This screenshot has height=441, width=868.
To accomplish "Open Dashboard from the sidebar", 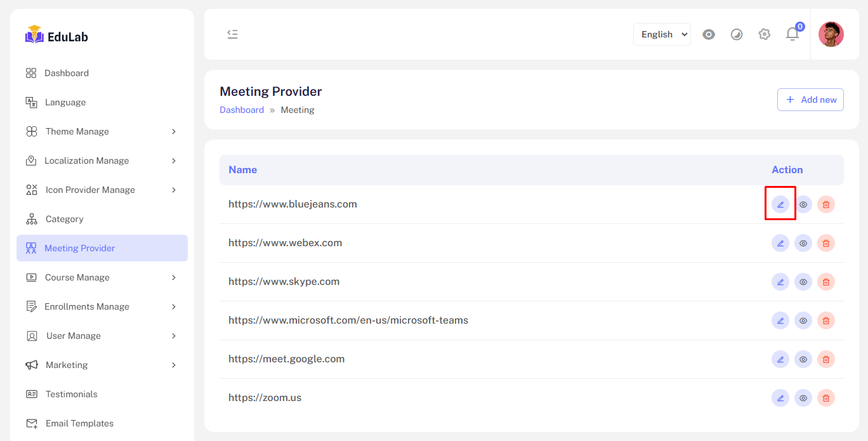I will click(x=66, y=73).
